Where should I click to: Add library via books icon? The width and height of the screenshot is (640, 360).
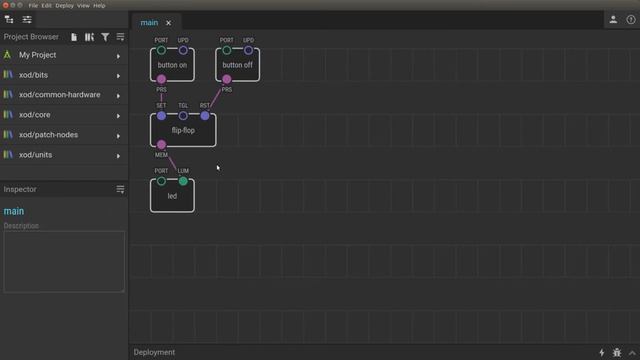coord(89,37)
